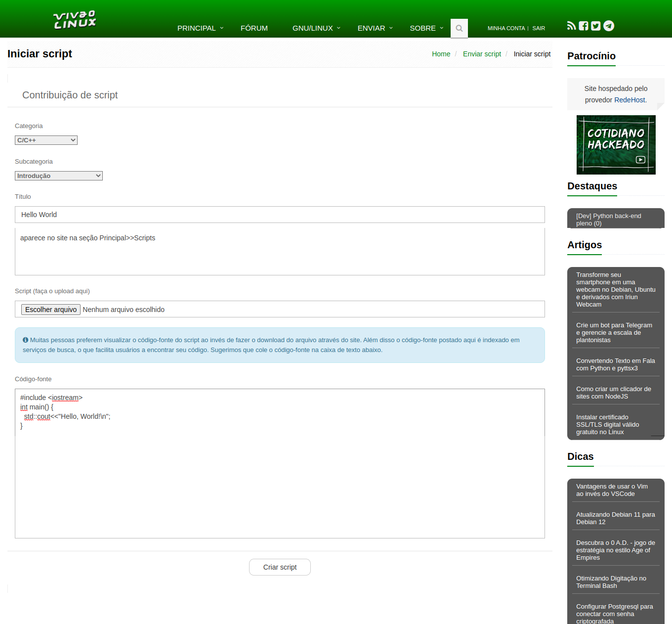Visit the Facebook page icon
This screenshot has height=624, width=672.
[x=584, y=26]
